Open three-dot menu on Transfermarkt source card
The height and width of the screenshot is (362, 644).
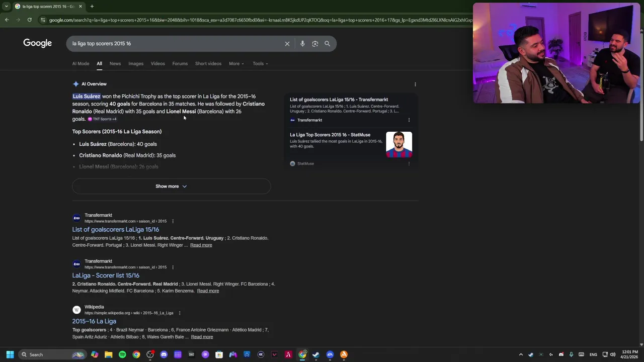click(409, 120)
